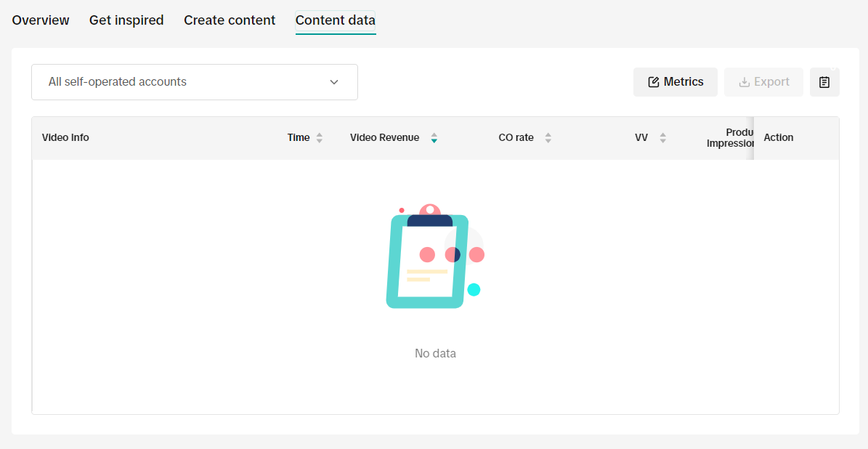This screenshot has width=868, height=449.
Task: Click the Product Impressions column header
Action: tap(730, 138)
